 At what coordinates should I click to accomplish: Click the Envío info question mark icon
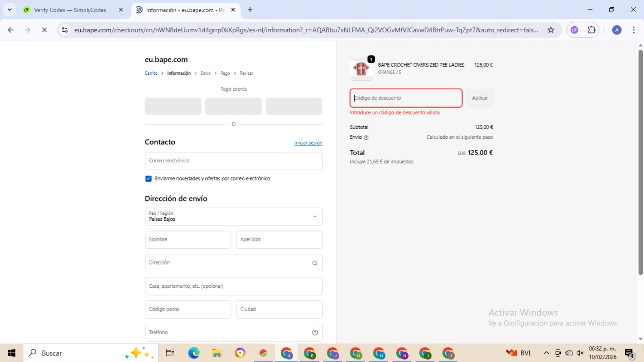366,137
